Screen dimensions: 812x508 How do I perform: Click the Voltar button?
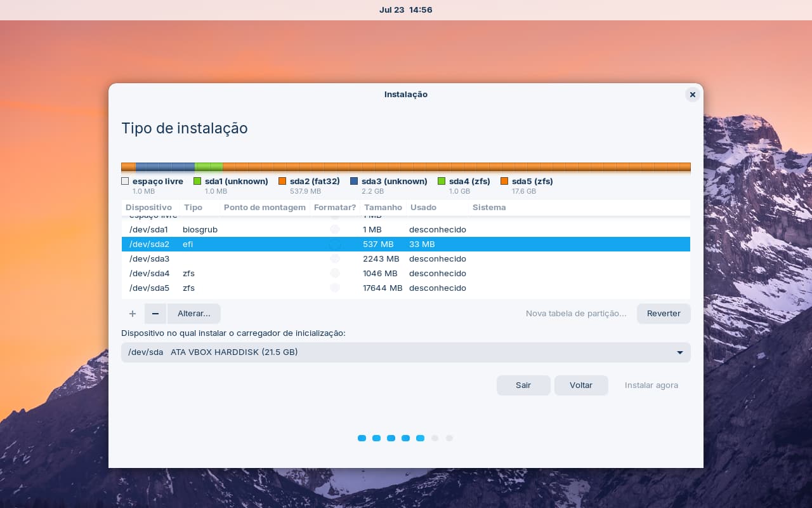580,385
